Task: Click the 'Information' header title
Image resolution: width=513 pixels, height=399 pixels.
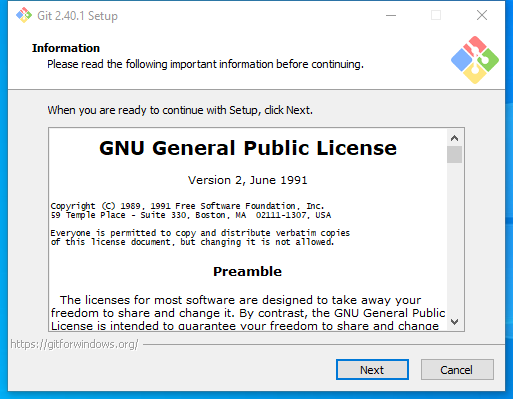Action: [x=66, y=48]
